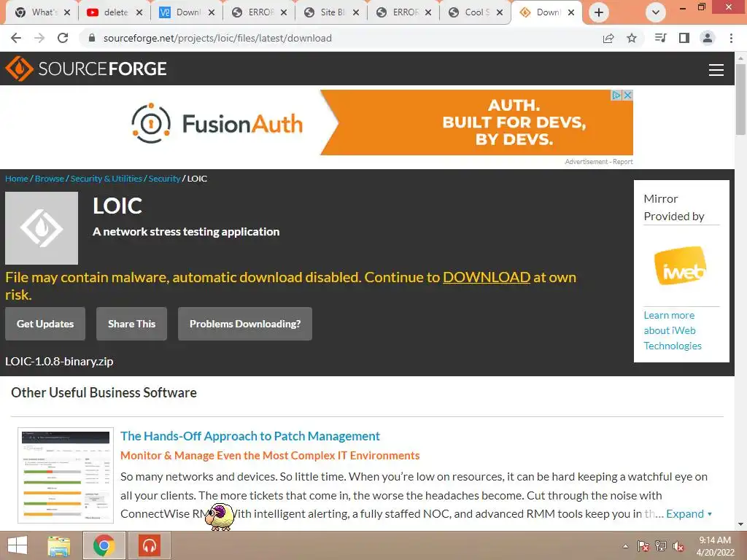Screen dimensions: 747x560
Task: Open Security & Utilities breadcrumb
Action: coord(107,179)
